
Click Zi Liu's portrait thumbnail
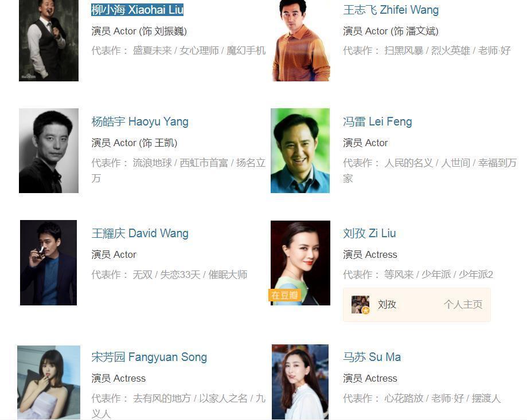tap(300, 262)
